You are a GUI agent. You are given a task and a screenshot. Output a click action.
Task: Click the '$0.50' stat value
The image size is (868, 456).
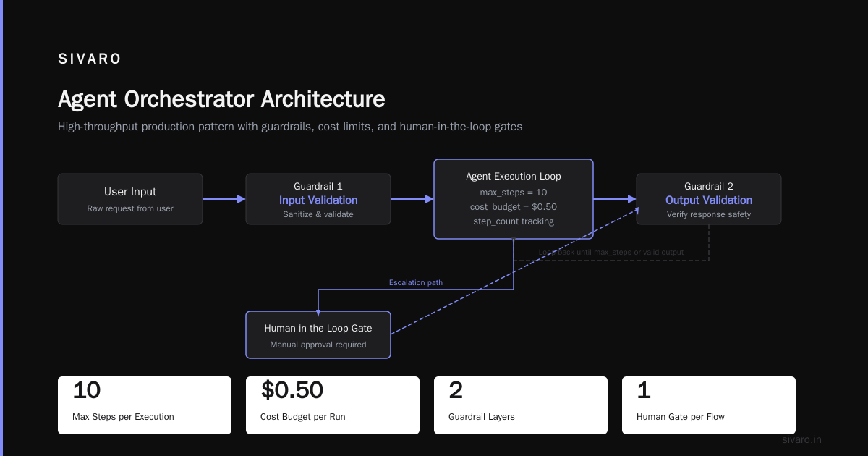[292, 391]
